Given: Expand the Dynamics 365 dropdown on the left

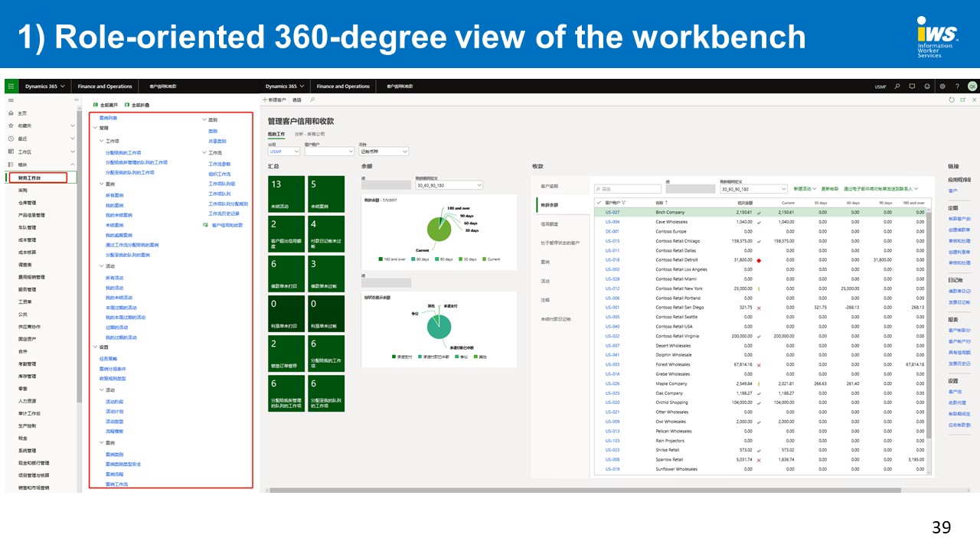Looking at the screenshot, I should tap(61, 86).
